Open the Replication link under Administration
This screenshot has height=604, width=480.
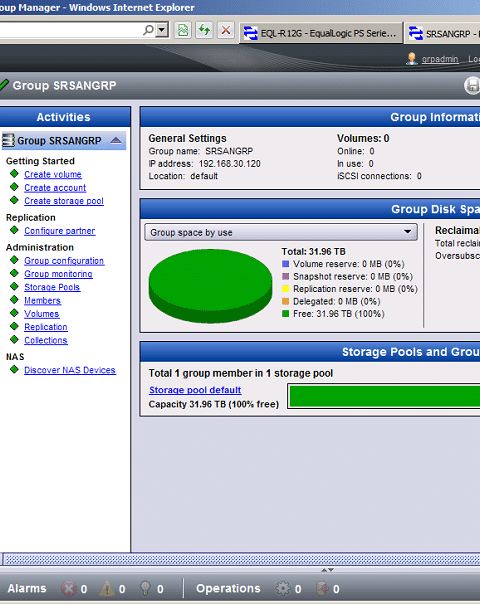(x=46, y=327)
